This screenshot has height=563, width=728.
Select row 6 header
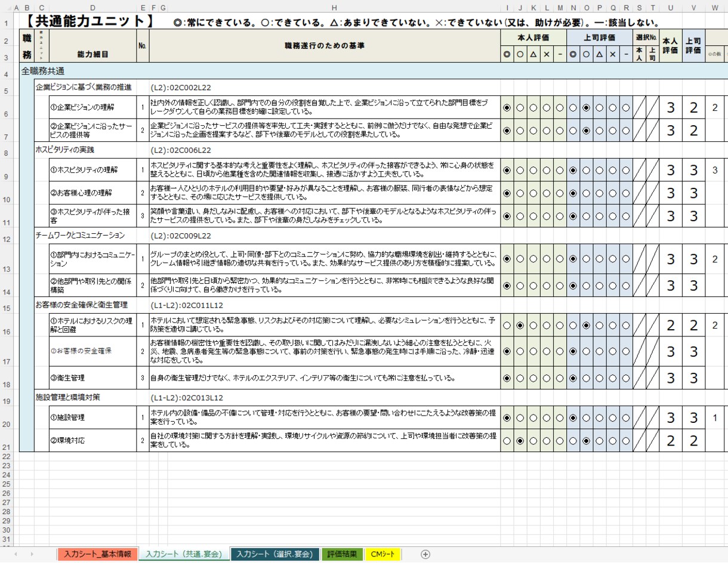(7, 108)
